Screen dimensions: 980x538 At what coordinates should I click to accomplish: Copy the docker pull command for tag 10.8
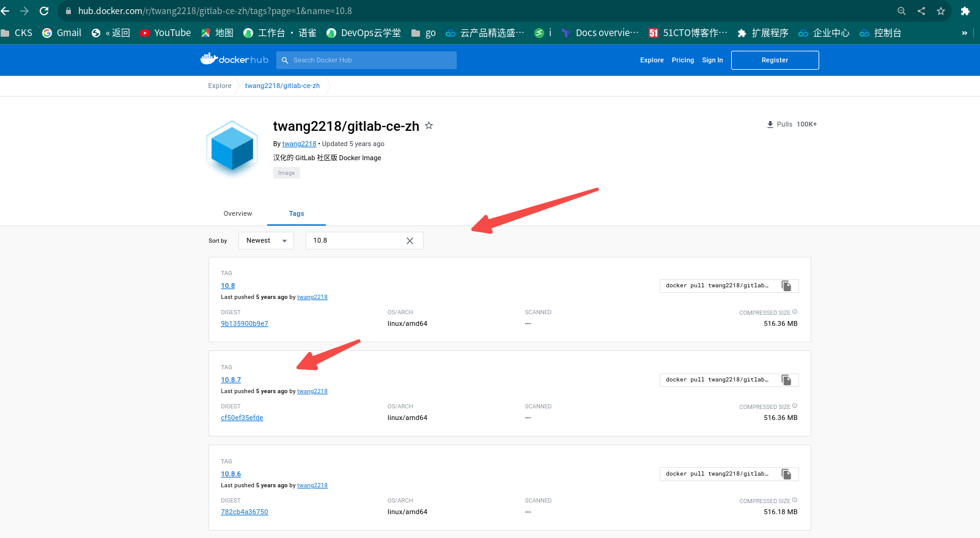(787, 286)
